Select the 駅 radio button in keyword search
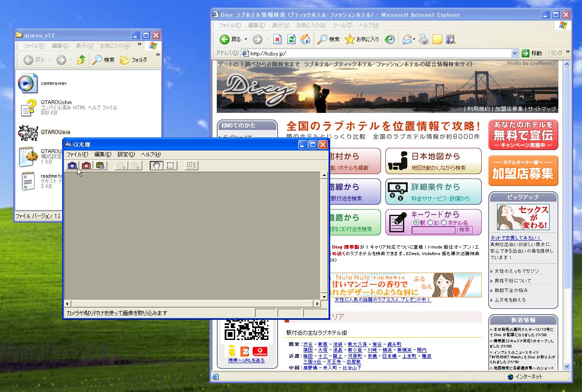 tap(416, 223)
